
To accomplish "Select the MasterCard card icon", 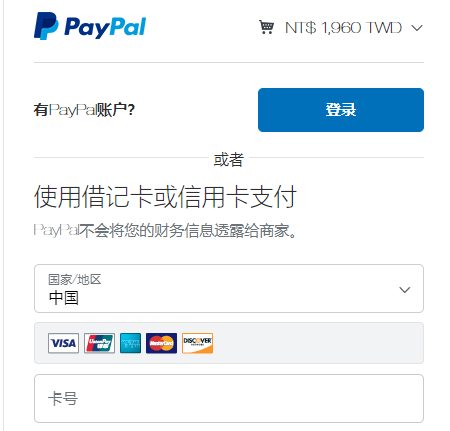I will [161, 343].
